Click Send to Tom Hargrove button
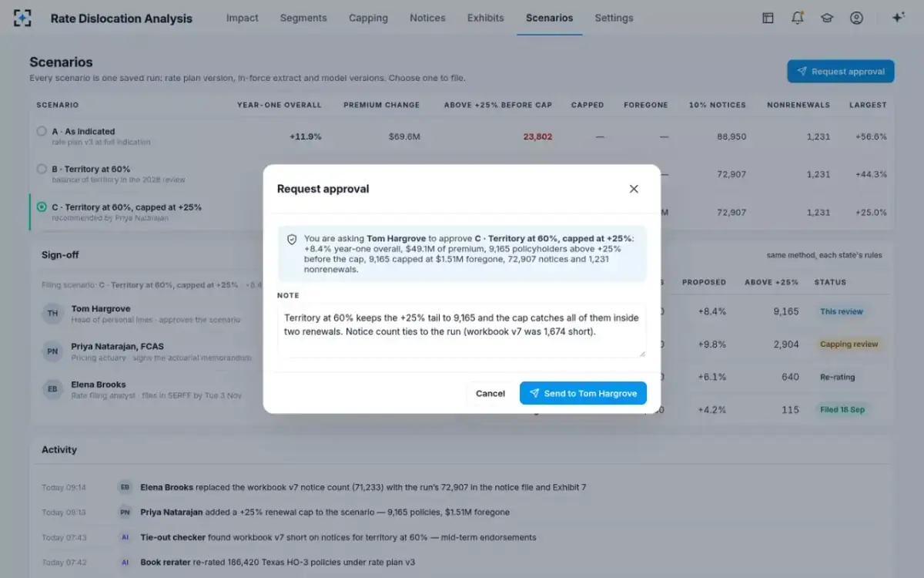Image resolution: width=924 pixels, height=578 pixels. 583,393
